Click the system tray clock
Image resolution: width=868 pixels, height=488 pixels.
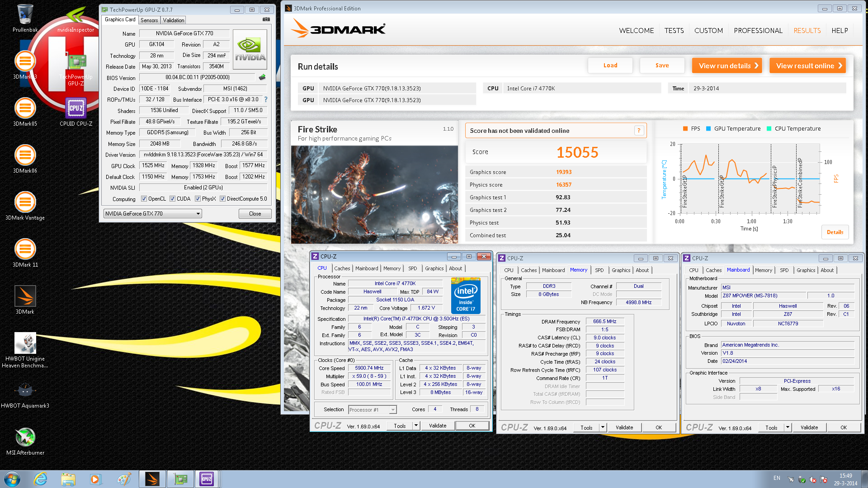[x=845, y=479]
